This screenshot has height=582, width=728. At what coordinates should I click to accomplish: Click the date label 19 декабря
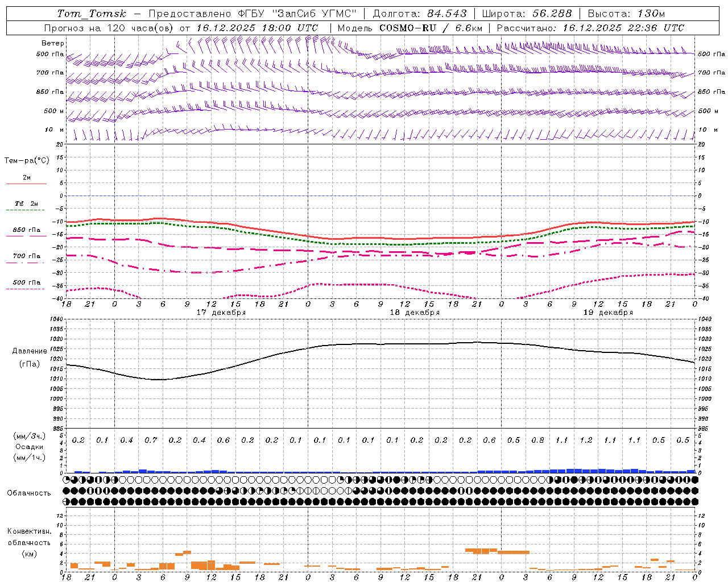point(608,313)
